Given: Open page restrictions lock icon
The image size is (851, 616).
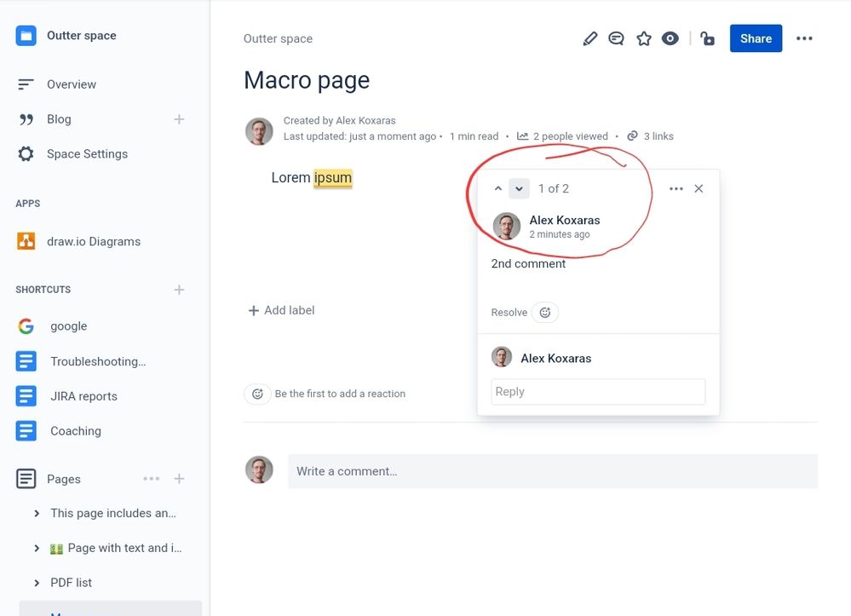Looking at the screenshot, I should (707, 38).
